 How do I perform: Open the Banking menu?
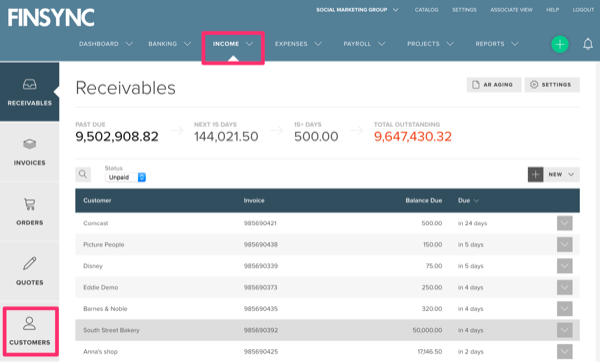click(170, 44)
